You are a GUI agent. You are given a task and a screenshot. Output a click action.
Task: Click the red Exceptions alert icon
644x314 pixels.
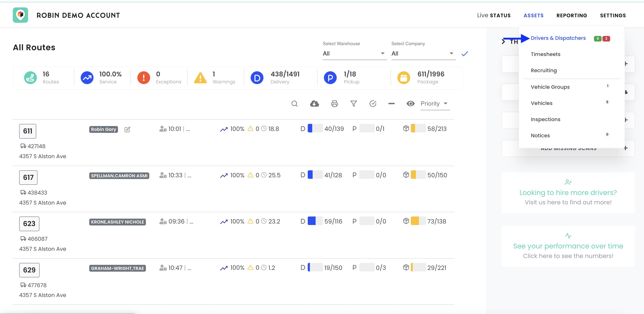[x=144, y=78]
